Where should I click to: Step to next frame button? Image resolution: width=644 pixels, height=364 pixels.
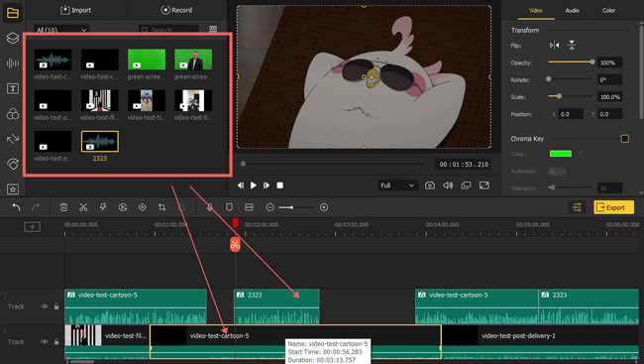[x=267, y=185]
